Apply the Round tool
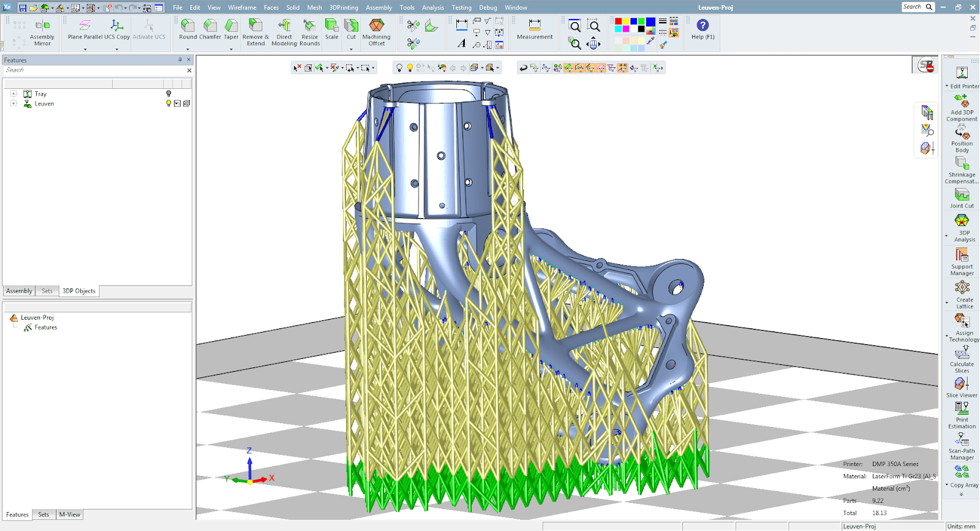 (x=188, y=29)
